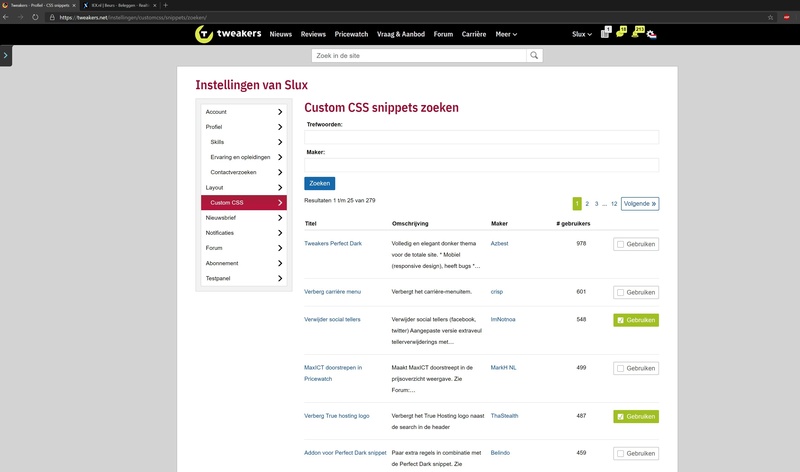Go to Pricewatch in top navigation
The image size is (800, 472).
[351, 34]
